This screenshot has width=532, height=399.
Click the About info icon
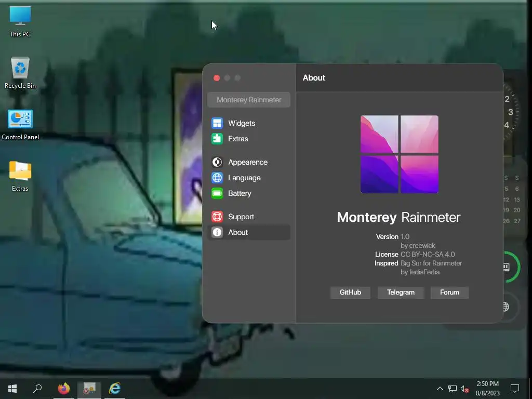(217, 232)
